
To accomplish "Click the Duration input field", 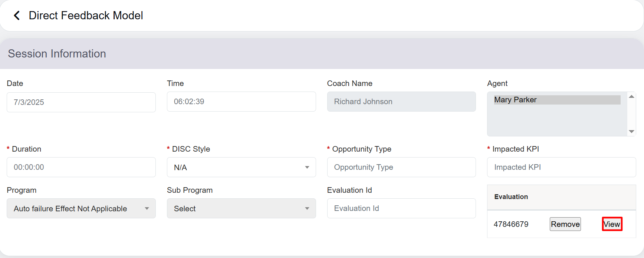I will [81, 167].
